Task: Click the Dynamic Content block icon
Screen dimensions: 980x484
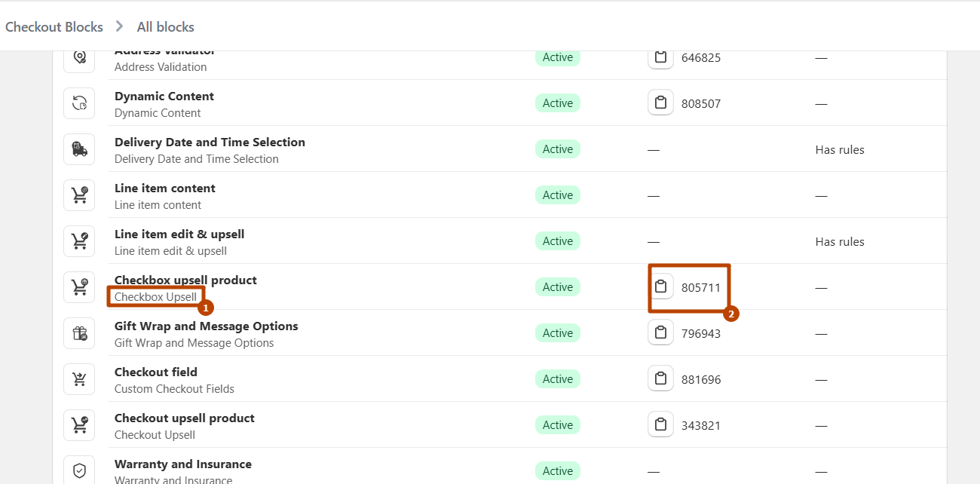Action: [x=79, y=103]
